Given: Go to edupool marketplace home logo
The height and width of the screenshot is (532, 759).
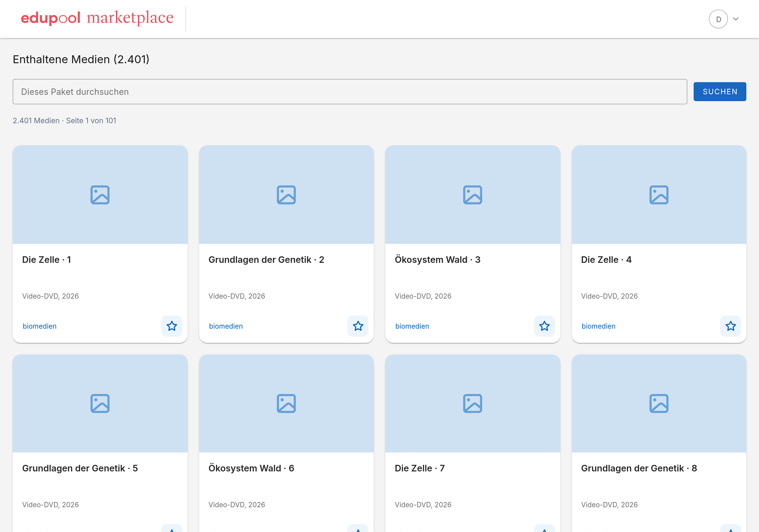Looking at the screenshot, I should point(97,18).
